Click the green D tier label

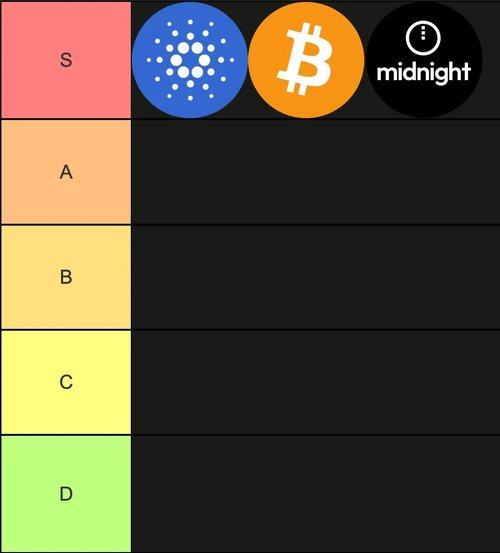(x=66, y=494)
